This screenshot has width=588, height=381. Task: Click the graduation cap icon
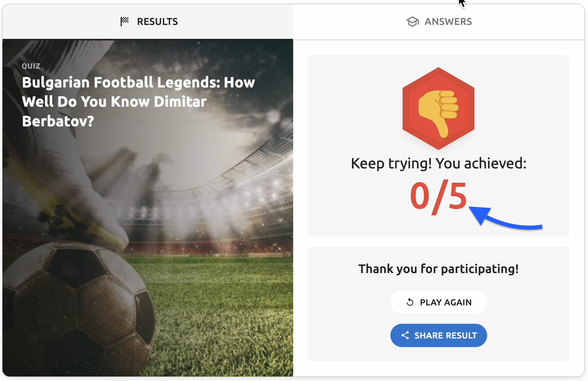tap(412, 22)
